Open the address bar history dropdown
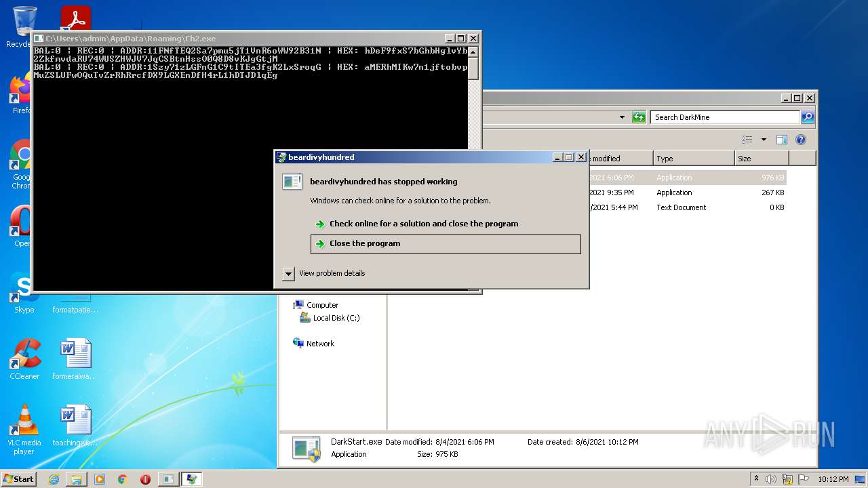Viewport: 868px width, 488px height. coord(622,117)
